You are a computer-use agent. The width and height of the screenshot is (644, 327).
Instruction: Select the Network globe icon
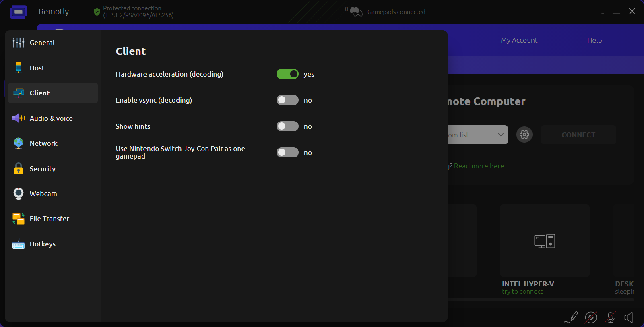[x=19, y=143]
